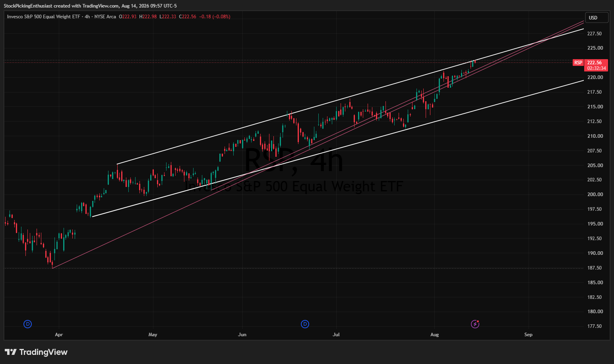Click the 205.00 price axis label
The image size is (614, 364).
click(595, 166)
